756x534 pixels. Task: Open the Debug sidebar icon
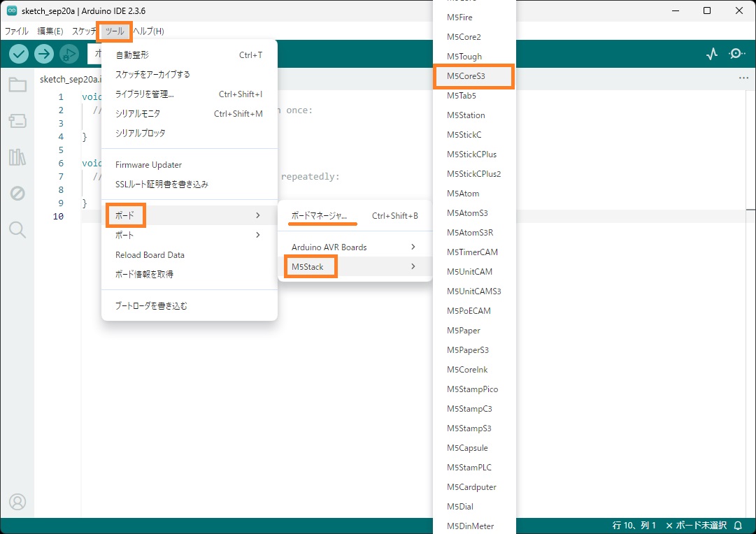click(x=17, y=194)
